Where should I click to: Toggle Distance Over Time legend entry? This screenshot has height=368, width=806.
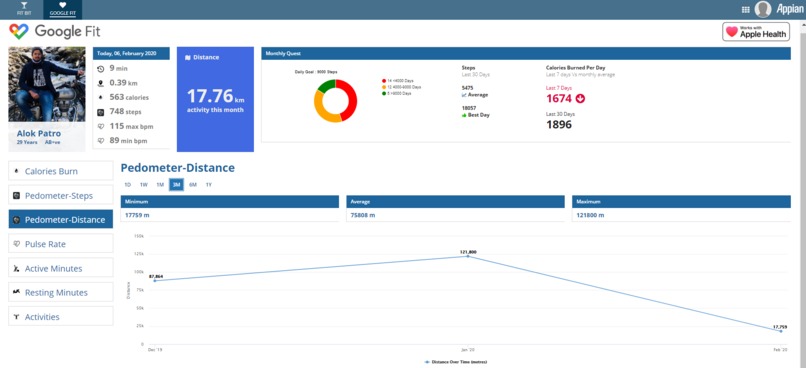click(455, 362)
